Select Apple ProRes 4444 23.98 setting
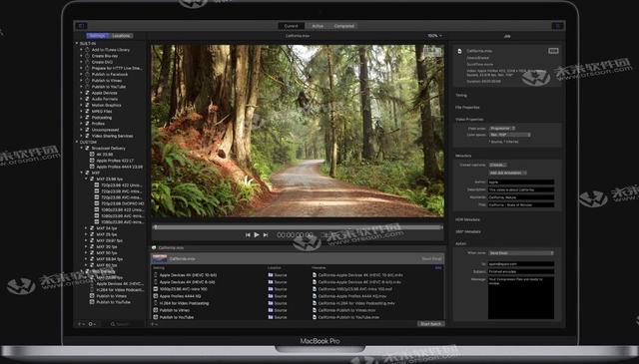The width and height of the screenshot is (639, 364). pos(120,167)
